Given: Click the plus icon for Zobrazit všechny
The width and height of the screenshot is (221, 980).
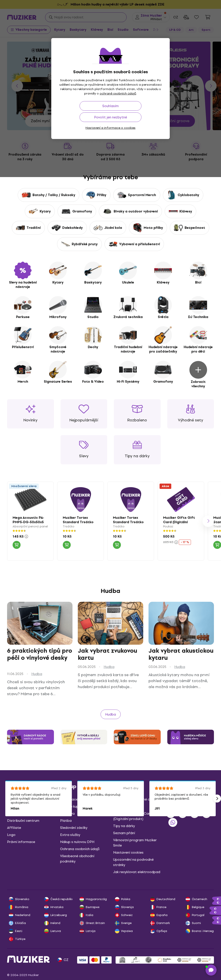Looking at the screenshot, I should 198,369.
